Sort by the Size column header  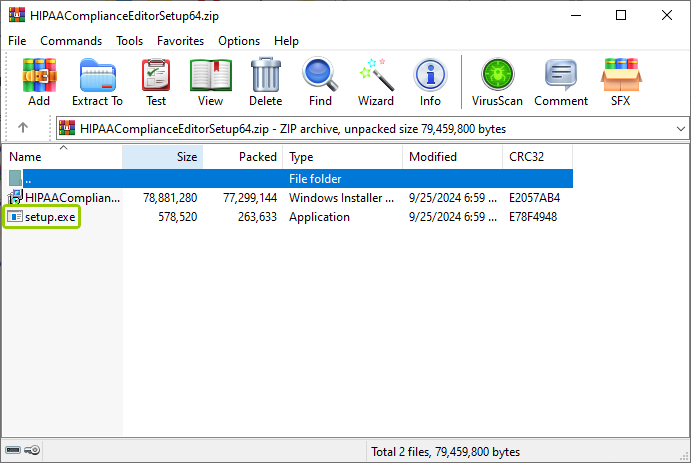[163, 157]
